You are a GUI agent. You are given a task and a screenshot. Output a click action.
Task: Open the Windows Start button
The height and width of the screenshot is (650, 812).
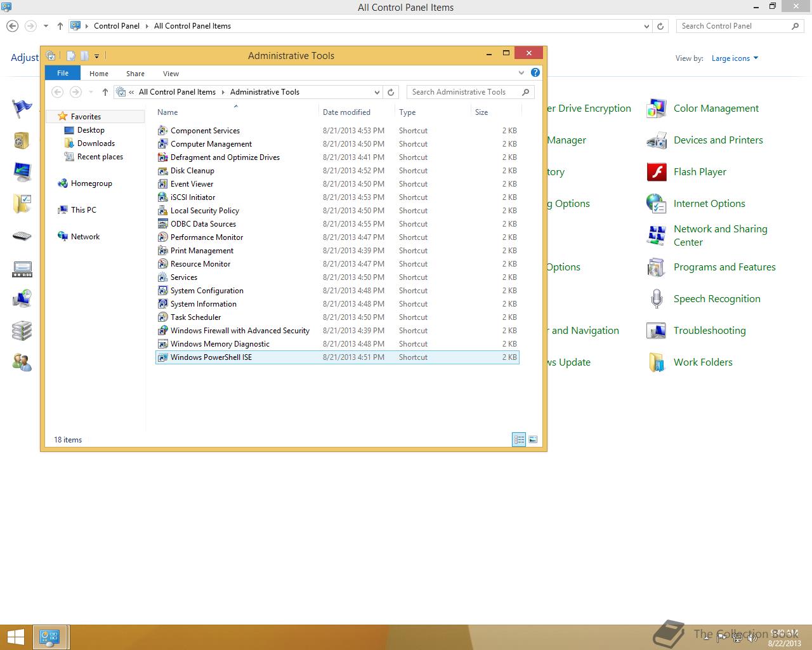[15, 637]
